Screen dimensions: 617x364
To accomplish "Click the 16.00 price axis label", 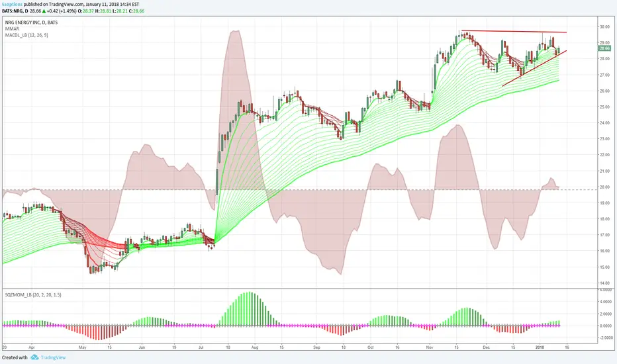I will coord(604,251).
